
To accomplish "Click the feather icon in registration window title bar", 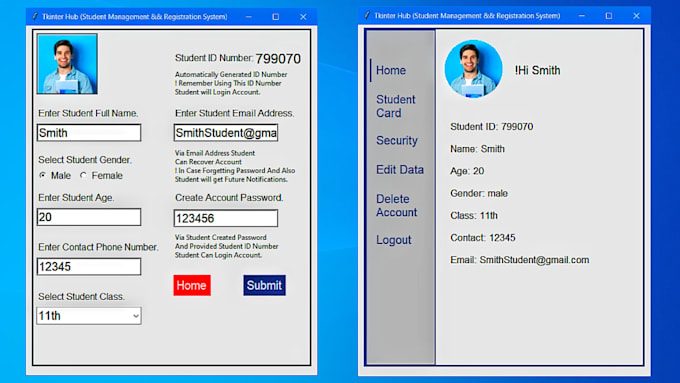I will tap(35, 16).
